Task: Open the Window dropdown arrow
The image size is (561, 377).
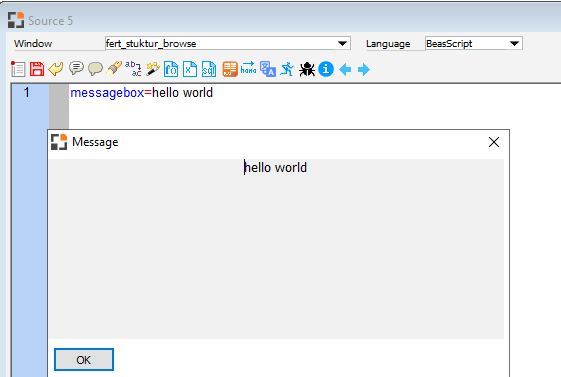Action: (342, 44)
